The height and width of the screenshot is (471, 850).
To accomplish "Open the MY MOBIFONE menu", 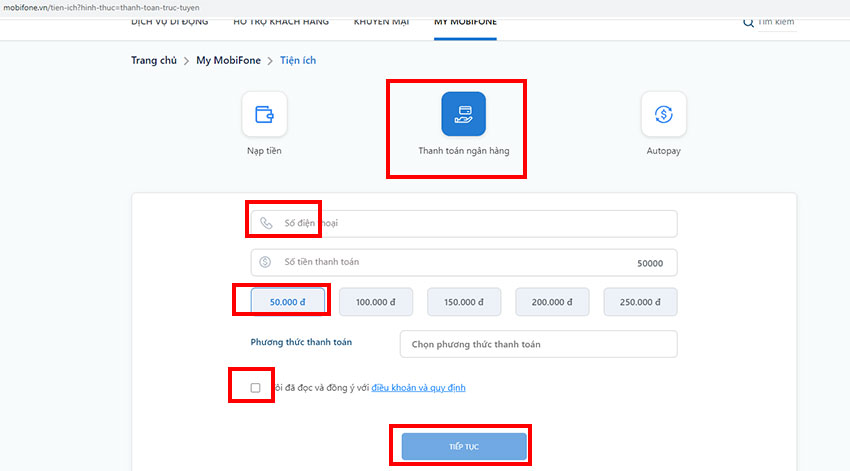I will pyautogui.click(x=465, y=22).
